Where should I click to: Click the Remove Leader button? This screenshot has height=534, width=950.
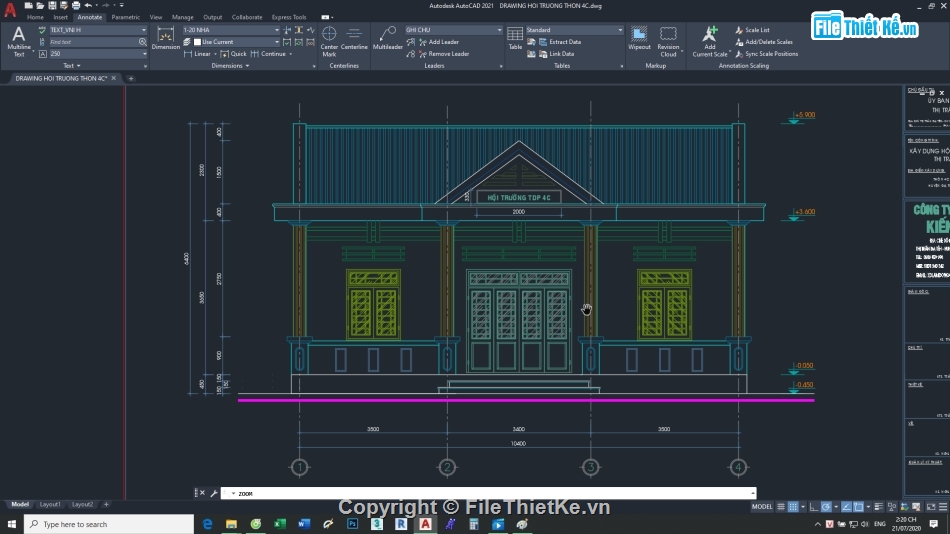[x=443, y=54]
